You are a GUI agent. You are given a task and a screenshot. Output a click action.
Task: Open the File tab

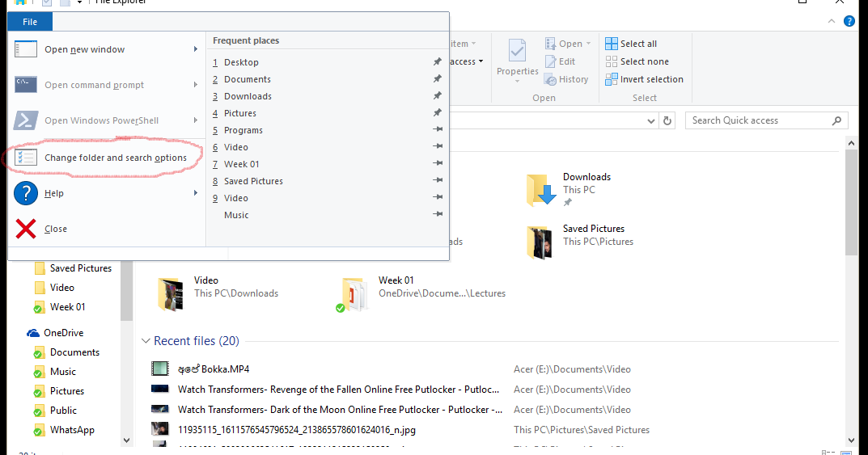click(x=30, y=22)
